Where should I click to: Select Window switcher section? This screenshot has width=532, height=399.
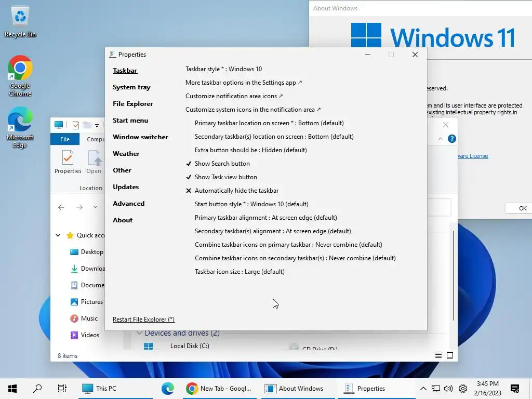[140, 137]
